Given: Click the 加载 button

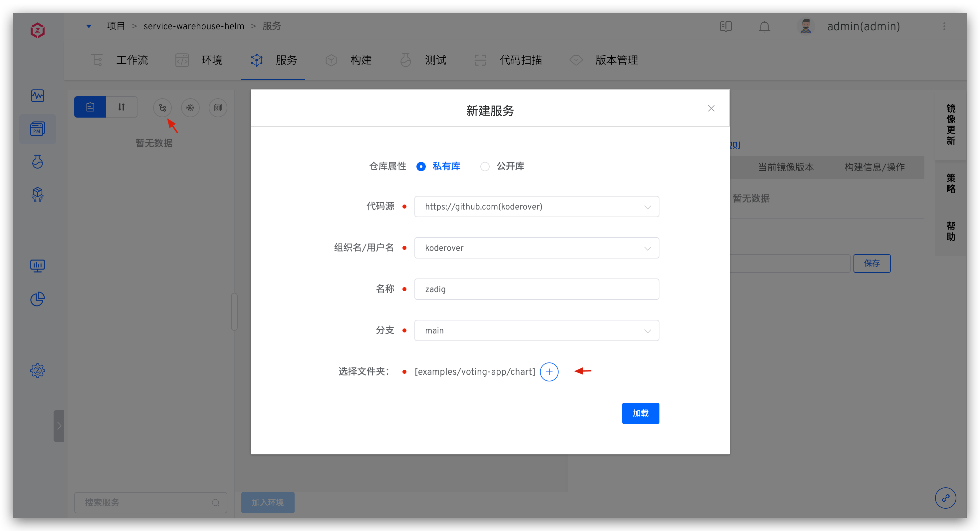Looking at the screenshot, I should tap(640, 413).
